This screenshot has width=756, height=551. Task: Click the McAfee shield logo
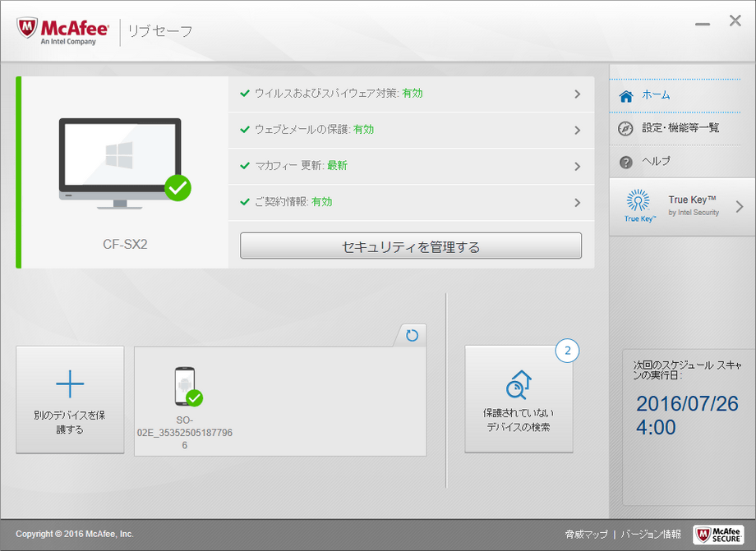pos(27,29)
